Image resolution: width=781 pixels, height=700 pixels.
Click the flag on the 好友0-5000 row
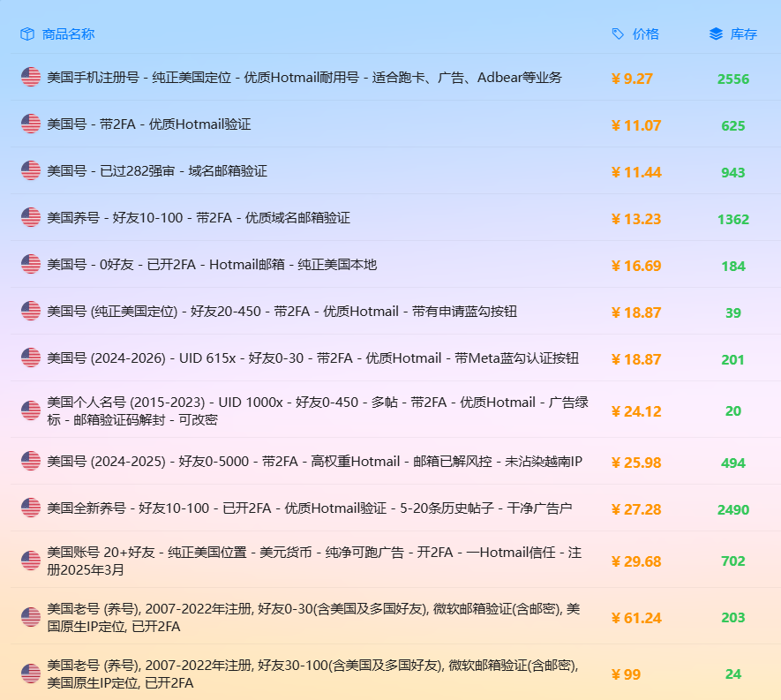31,462
